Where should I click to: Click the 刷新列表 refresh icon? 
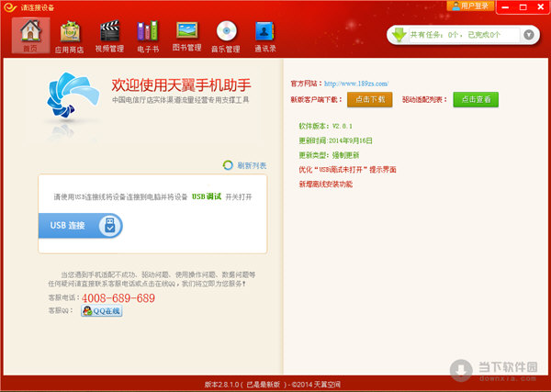tap(228, 165)
